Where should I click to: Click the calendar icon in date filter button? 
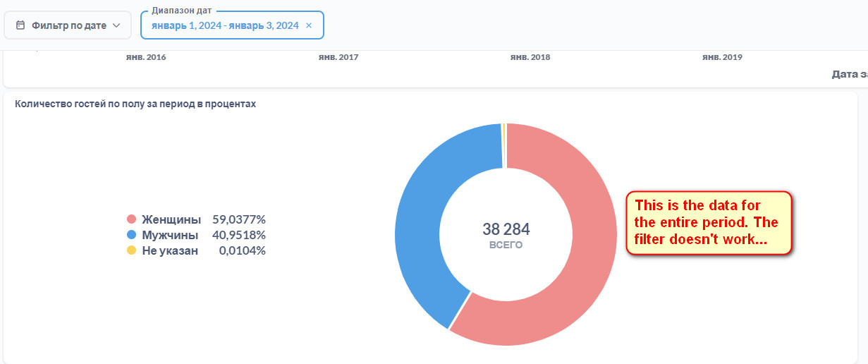[20, 25]
